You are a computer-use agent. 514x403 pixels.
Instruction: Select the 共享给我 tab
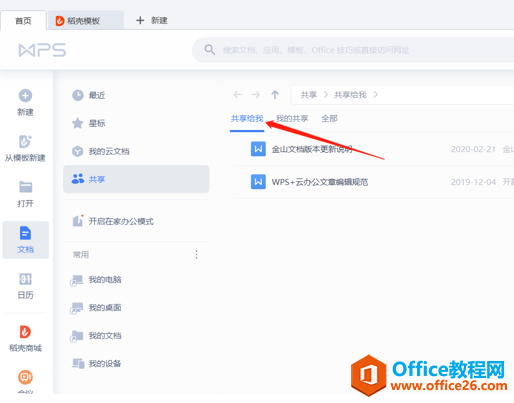tap(247, 119)
